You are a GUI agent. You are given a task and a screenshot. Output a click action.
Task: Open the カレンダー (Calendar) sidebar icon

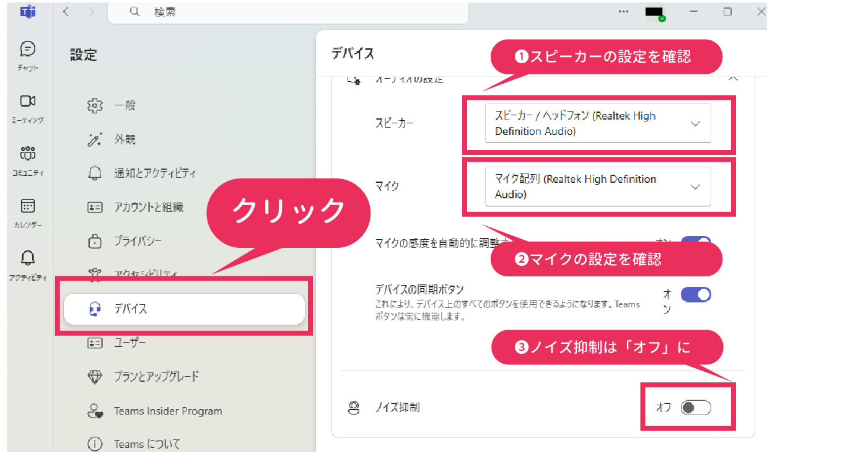28,206
